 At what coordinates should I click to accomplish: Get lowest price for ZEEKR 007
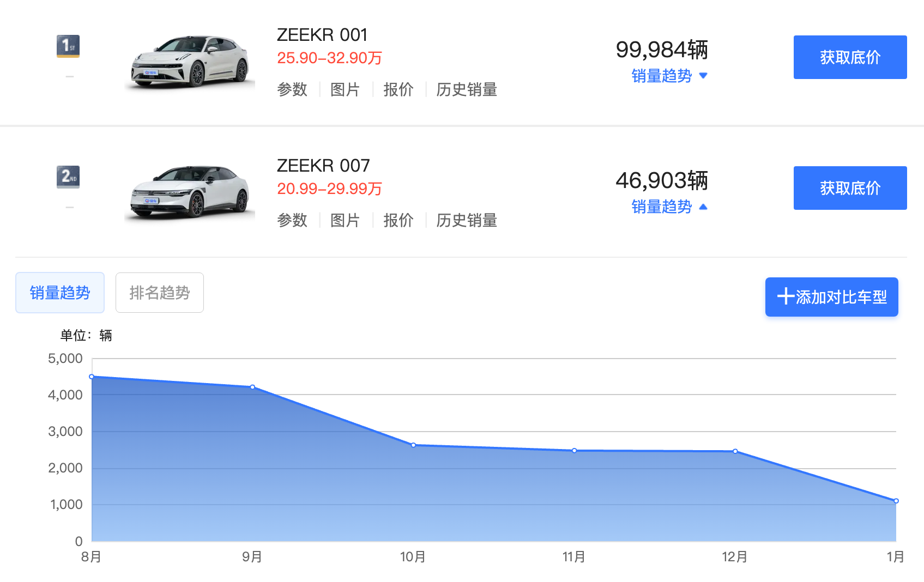850,188
